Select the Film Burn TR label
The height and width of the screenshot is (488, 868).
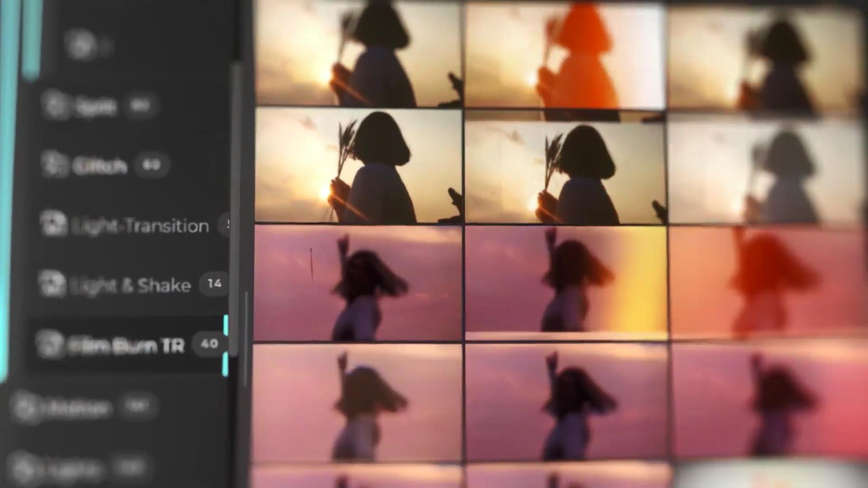click(x=127, y=346)
